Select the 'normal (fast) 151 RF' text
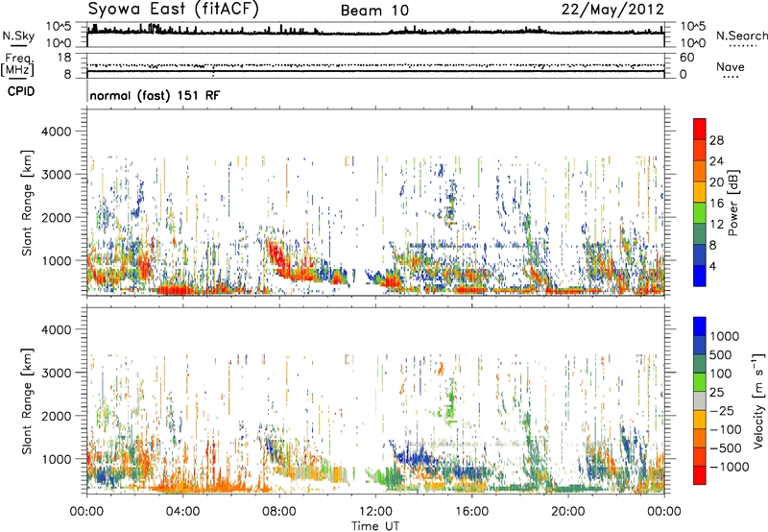This screenshot has height=532, width=768. (x=155, y=95)
